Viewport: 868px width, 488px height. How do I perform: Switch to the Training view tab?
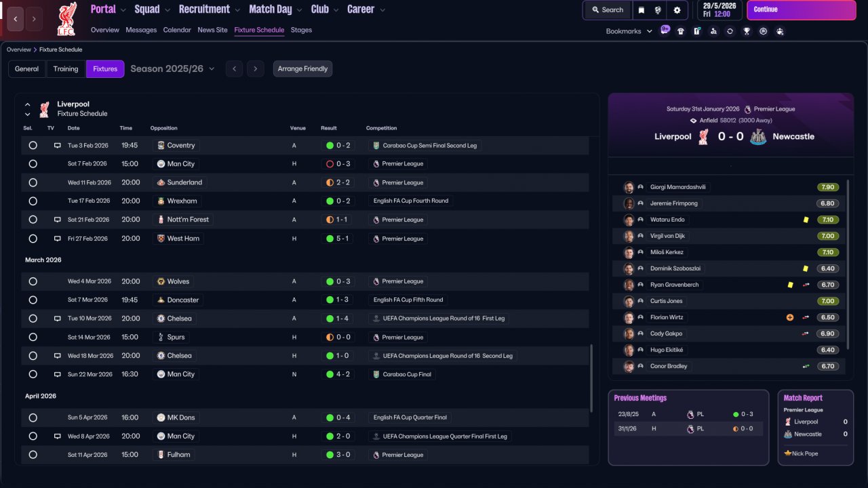click(x=66, y=68)
